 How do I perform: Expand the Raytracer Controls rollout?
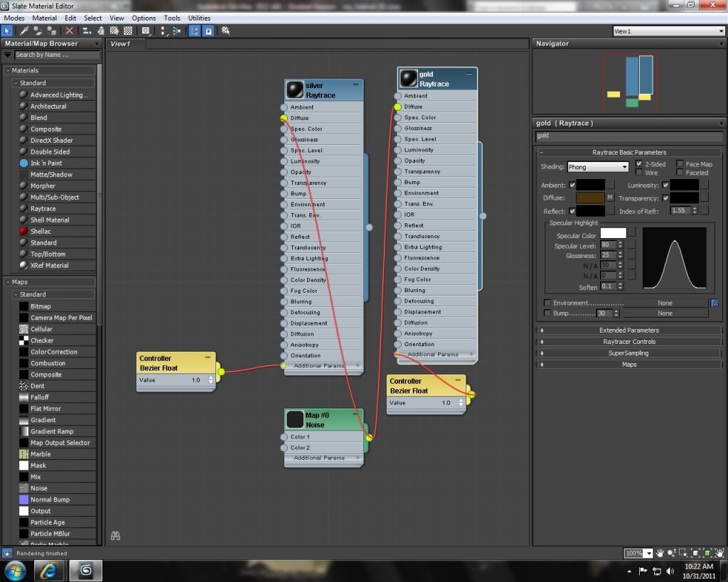click(x=628, y=342)
